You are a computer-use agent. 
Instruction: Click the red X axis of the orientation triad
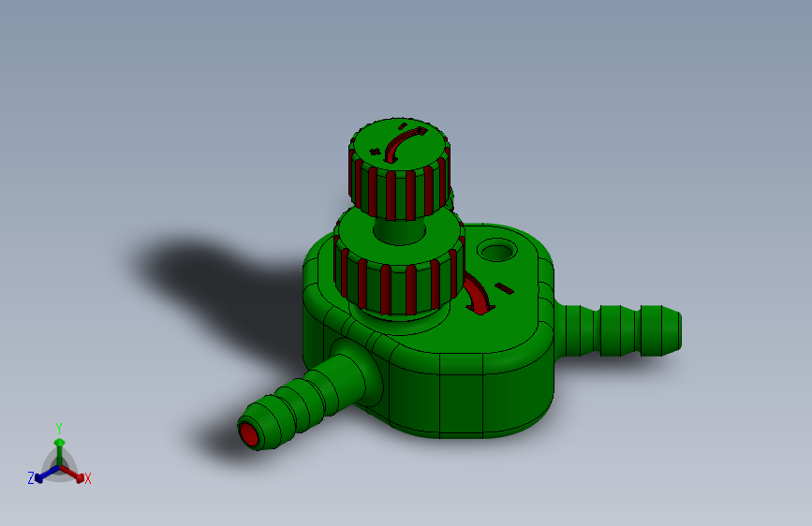[x=72, y=474]
